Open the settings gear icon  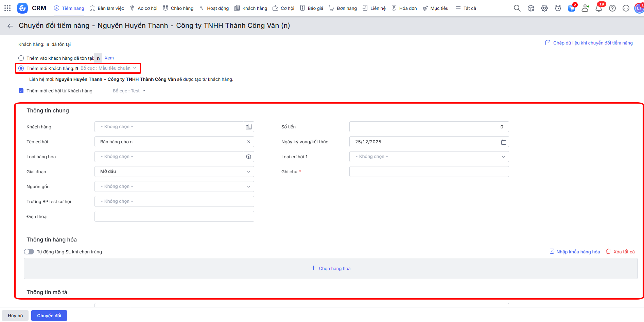pyautogui.click(x=544, y=8)
